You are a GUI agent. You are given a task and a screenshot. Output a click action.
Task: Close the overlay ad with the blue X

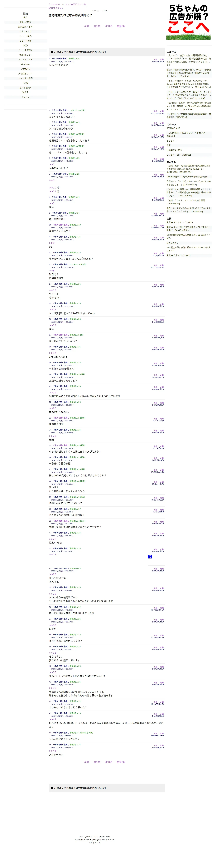coord(150,557)
